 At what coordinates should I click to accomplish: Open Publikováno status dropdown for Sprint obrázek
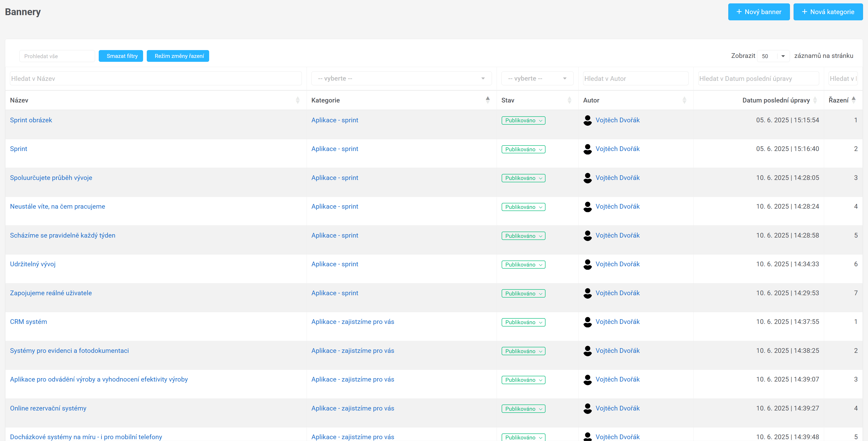[523, 120]
